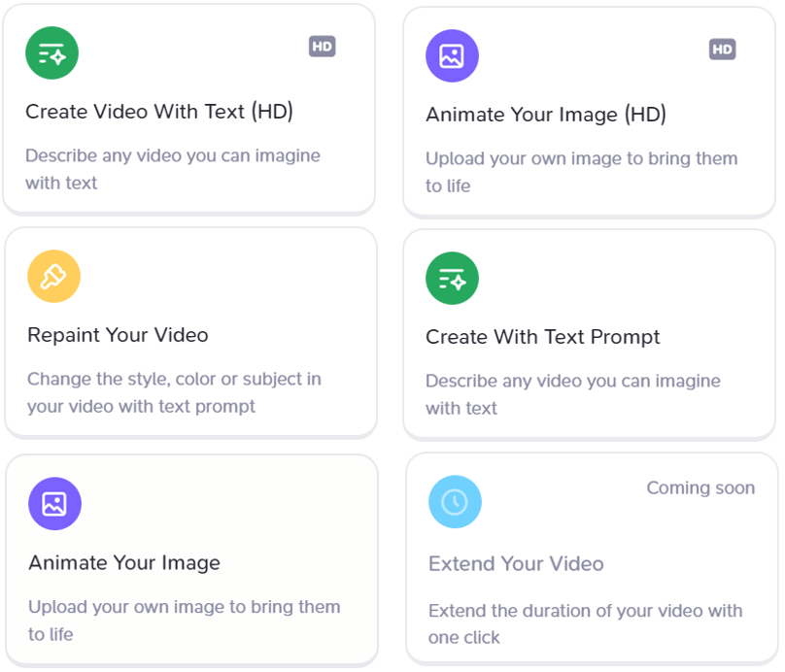Open Create Video With Text (HD) title
This screenshot has height=672, width=785.
click(159, 112)
